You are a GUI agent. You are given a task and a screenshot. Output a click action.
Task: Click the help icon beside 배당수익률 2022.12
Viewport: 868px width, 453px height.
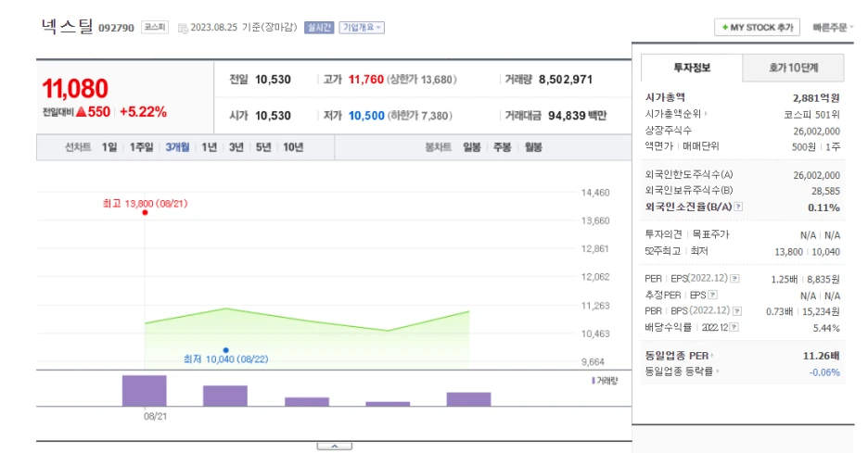(x=734, y=327)
